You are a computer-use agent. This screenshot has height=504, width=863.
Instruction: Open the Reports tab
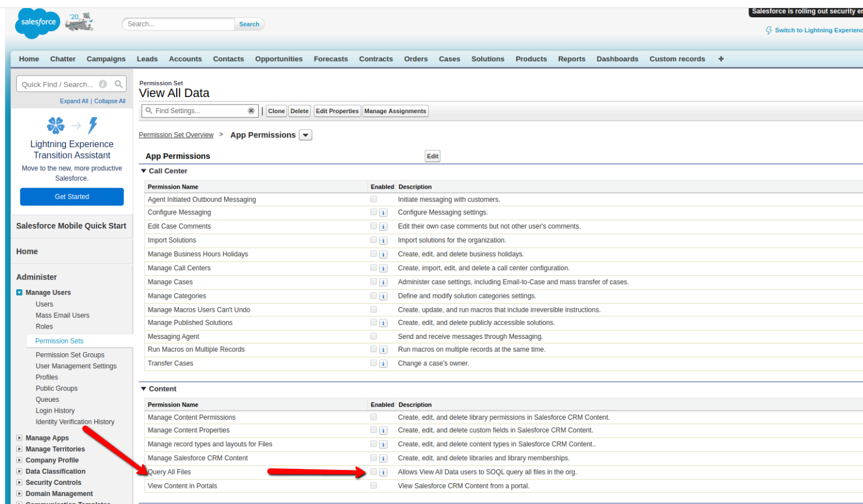coord(572,59)
